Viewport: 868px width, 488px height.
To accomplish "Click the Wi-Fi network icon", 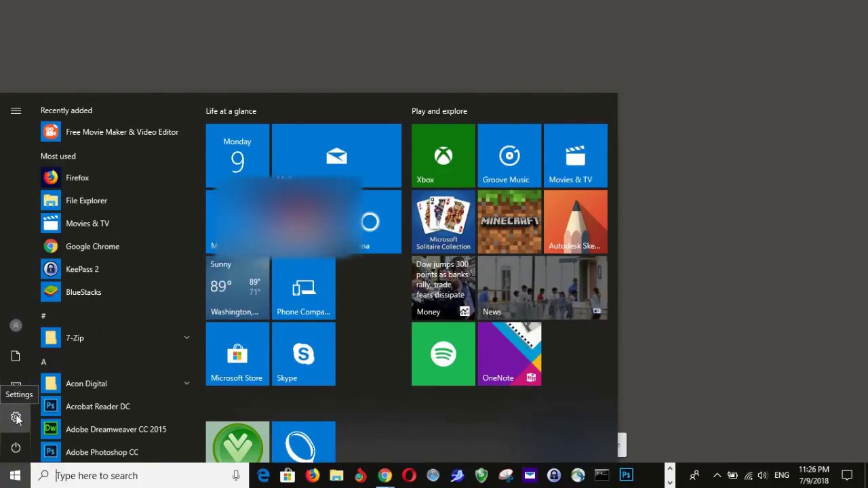I will pos(748,476).
